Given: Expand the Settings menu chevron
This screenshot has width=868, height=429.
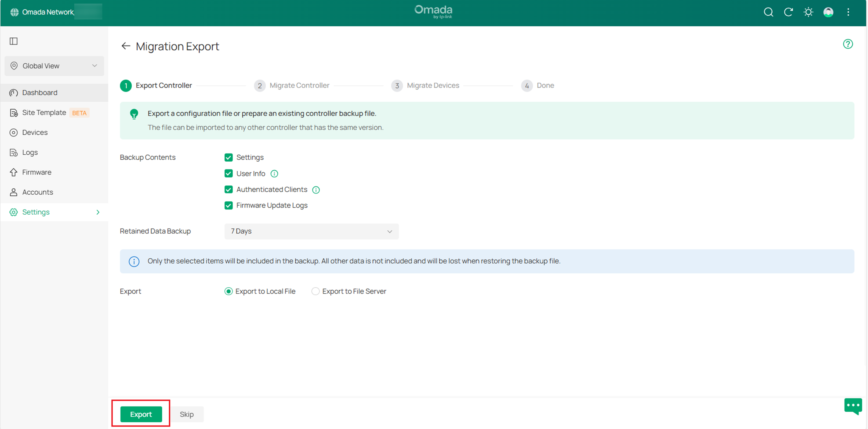Looking at the screenshot, I should (98, 212).
